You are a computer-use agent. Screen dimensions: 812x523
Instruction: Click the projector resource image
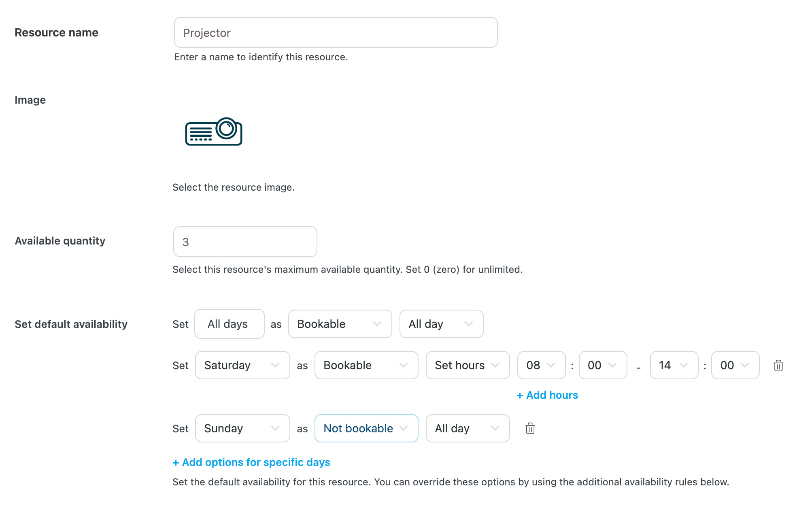coord(214,132)
